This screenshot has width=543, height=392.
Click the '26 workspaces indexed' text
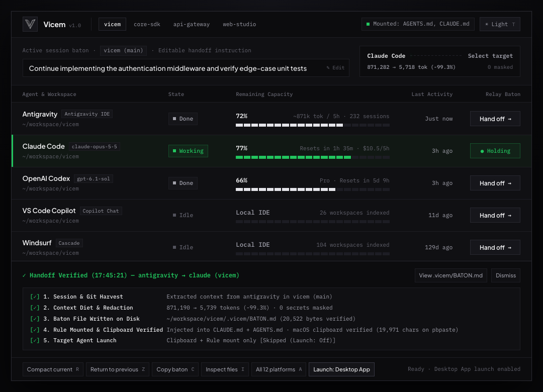(354, 213)
